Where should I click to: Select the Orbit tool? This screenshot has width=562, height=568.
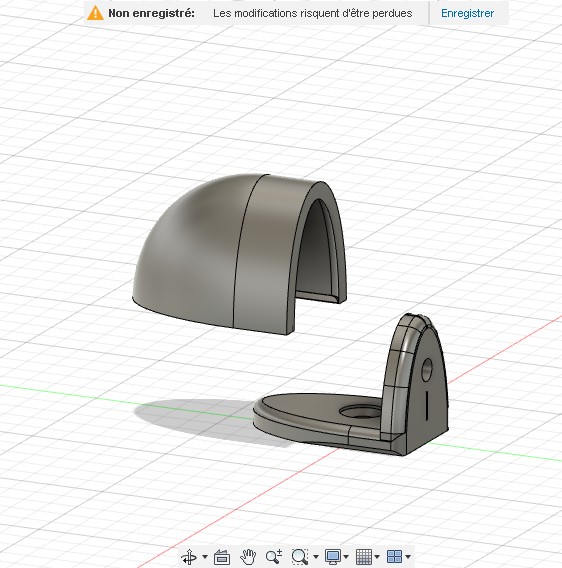[x=189, y=556]
